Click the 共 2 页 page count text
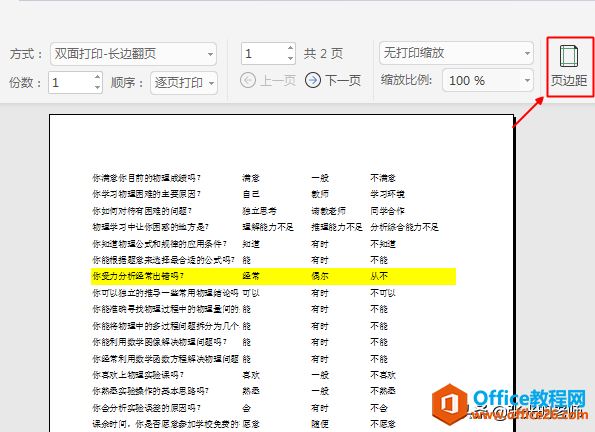The image size is (595, 432). pyautogui.click(x=323, y=54)
